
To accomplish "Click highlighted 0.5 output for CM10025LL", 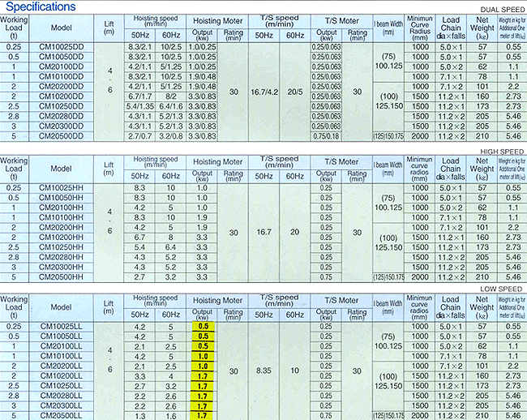I will [203, 326].
